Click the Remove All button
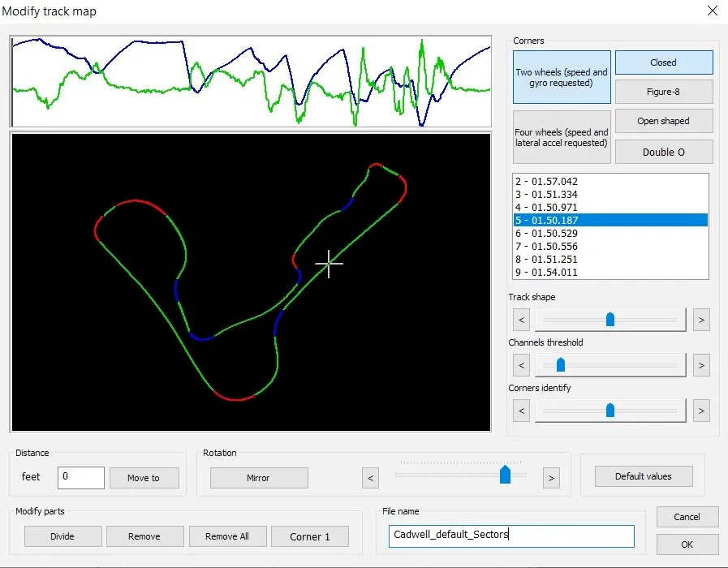The width and height of the screenshot is (728, 568). point(227,536)
